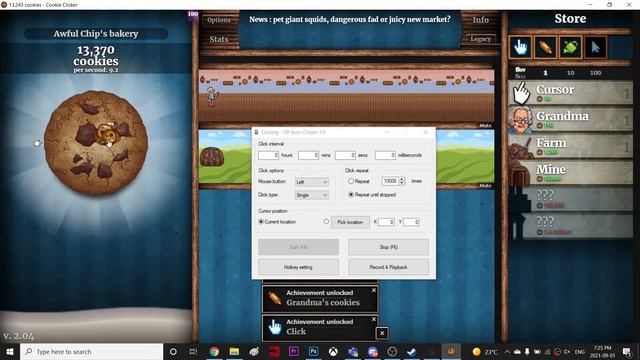Click the big chocolate chip cookie
The height and width of the screenshot is (360, 640).
click(x=96, y=142)
